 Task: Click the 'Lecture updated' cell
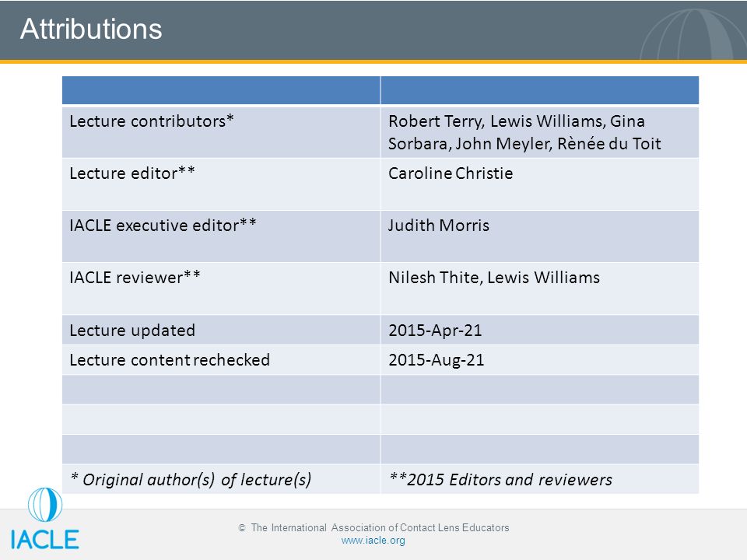pyautogui.click(x=221, y=330)
